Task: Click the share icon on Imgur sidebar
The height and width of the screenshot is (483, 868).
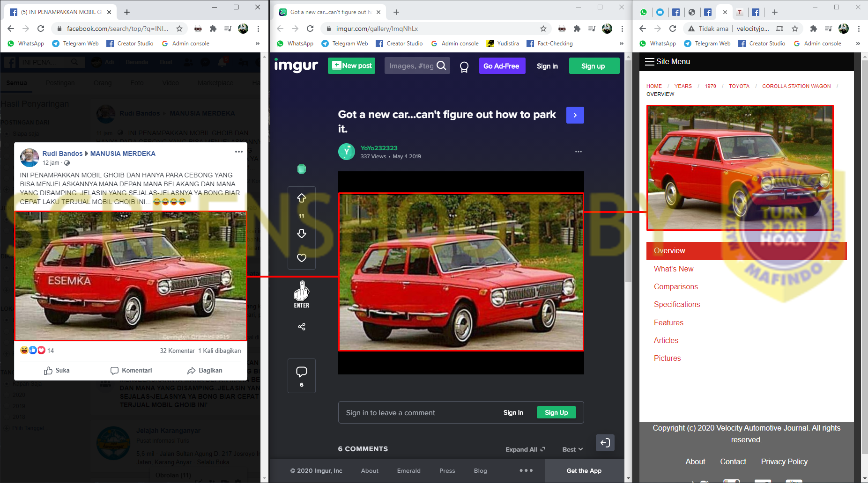Action: click(302, 327)
